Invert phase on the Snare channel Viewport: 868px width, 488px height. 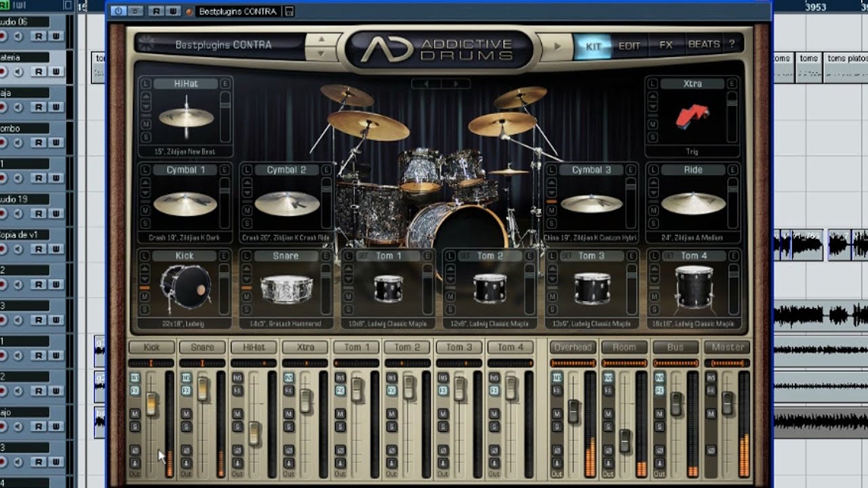[186, 451]
